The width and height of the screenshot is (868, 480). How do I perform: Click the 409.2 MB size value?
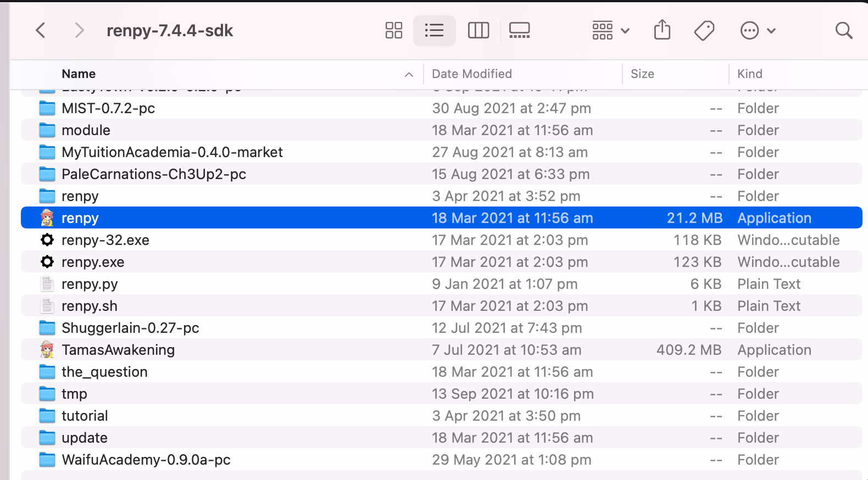pos(689,350)
